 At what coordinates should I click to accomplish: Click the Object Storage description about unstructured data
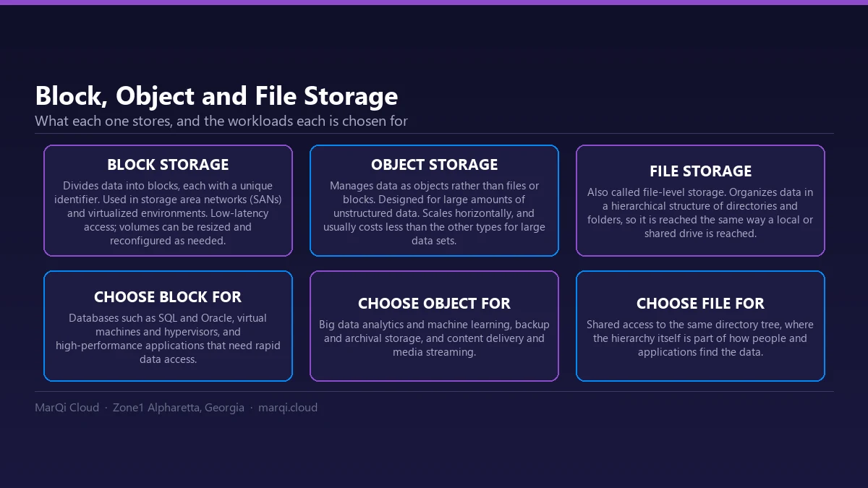tap(434, 213)
